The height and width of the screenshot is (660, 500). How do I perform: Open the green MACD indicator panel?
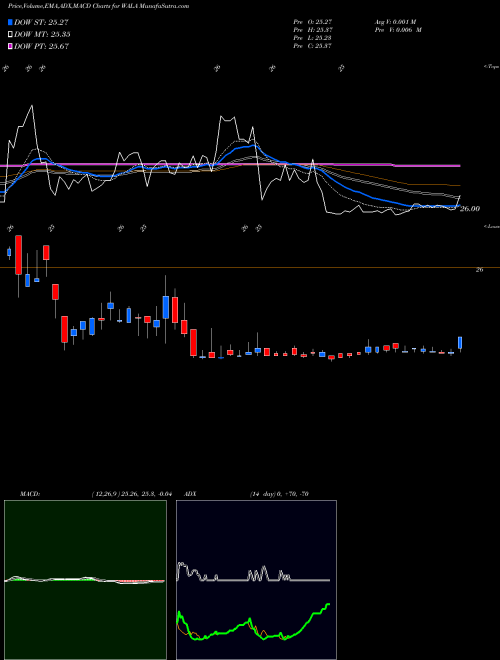pos(85,580)
